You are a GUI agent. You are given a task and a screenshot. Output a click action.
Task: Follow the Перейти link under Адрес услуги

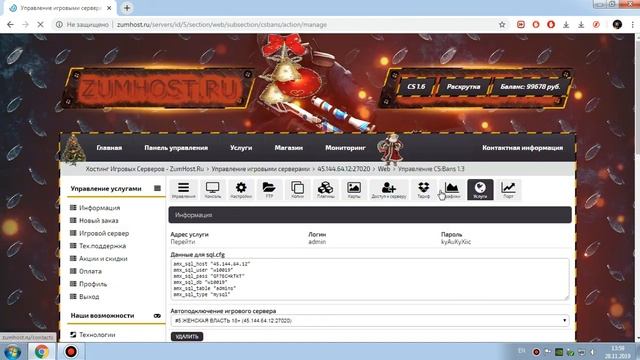point(182,242)
